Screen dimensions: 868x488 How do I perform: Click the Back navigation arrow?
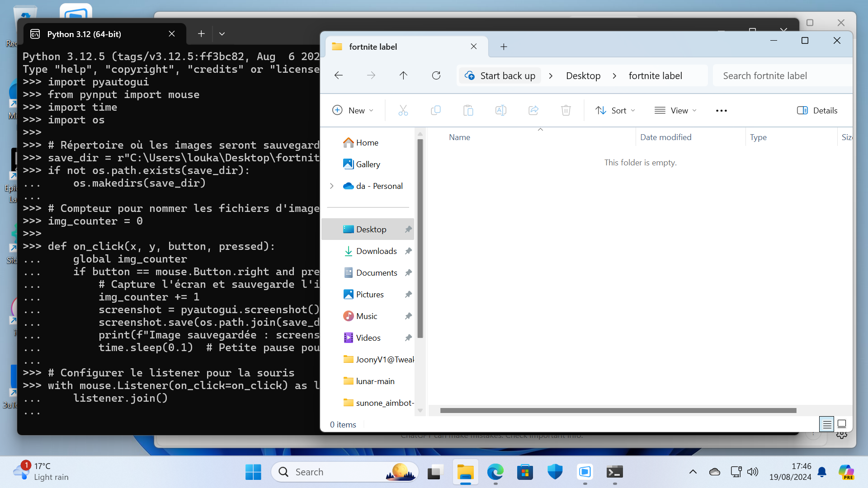tap(339, 75)
